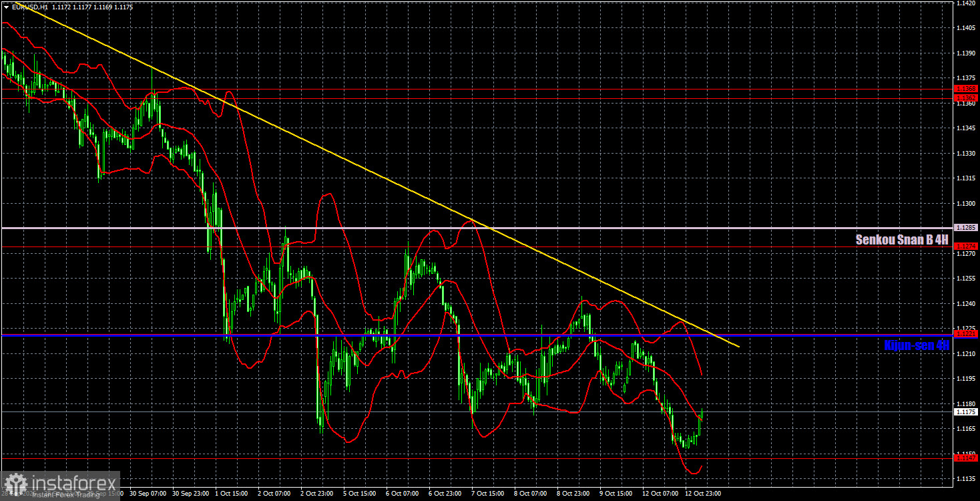Click the 1.1420 price axis label
The width and height of the screenshot is (980, 501).
coord(966,3)
